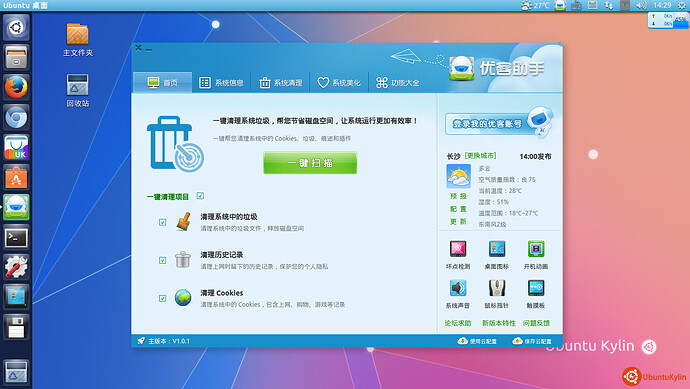
Task: Open the 鼠标指针 mouse pointer tool
Action: pyautogui.click(x=497, y=288)
